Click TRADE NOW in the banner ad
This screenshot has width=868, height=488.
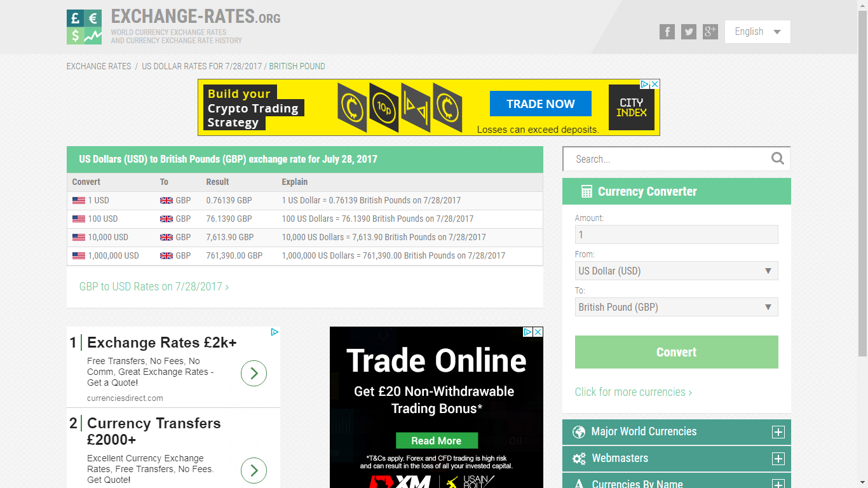541,104
